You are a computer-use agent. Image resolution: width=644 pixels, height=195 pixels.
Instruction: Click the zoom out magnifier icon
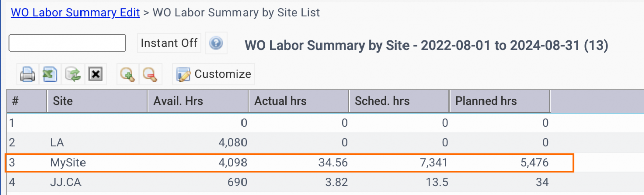(150, 74)
